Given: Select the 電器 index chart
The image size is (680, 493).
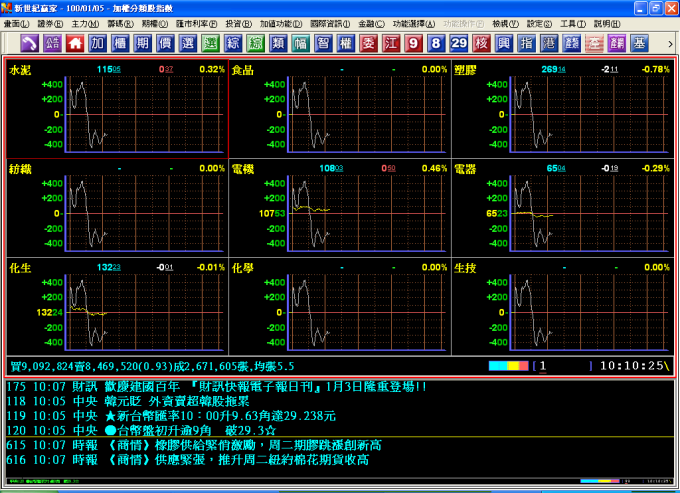Looking at the screenshot, I should click(x=562, y=208).
